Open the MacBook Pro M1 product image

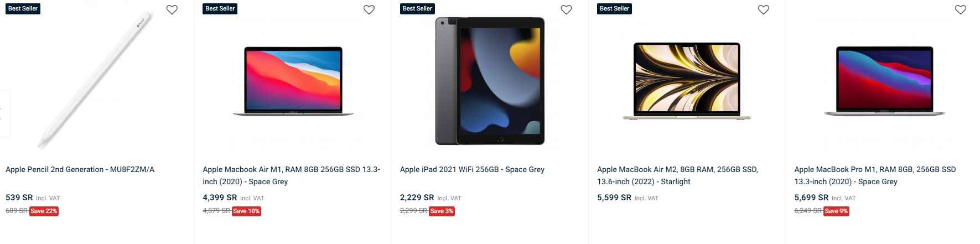884,81
